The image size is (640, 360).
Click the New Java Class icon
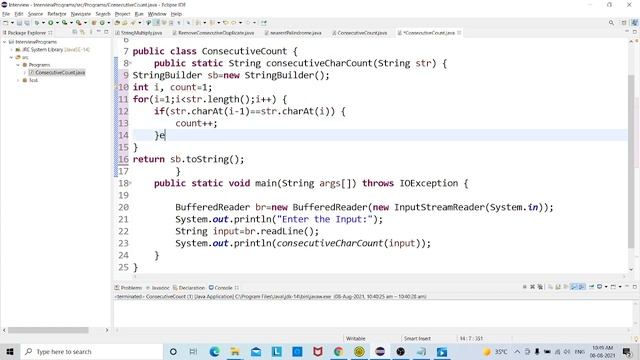(x=102, y=23)
